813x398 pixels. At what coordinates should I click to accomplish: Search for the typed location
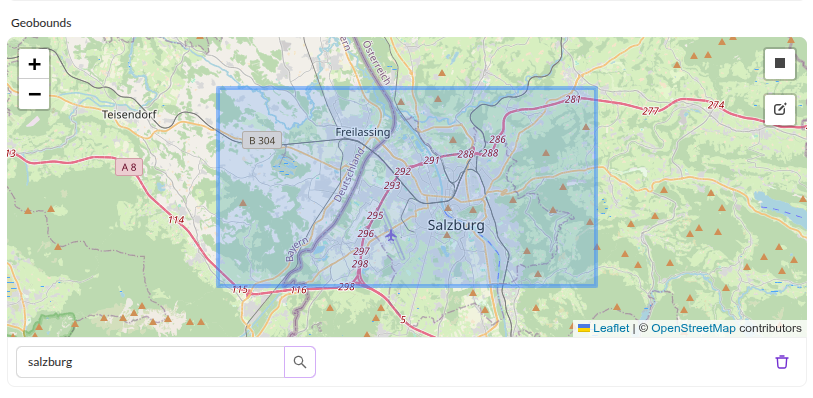300,362
